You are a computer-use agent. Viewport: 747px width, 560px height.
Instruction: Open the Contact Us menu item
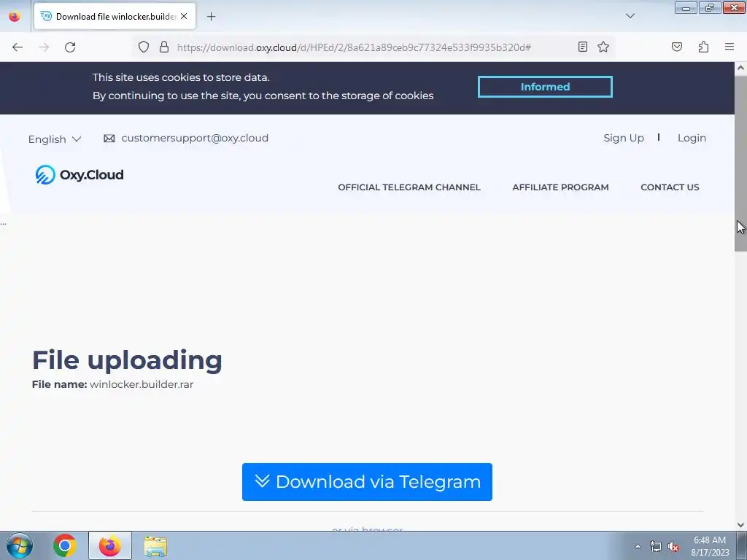(x=670, y=187)
